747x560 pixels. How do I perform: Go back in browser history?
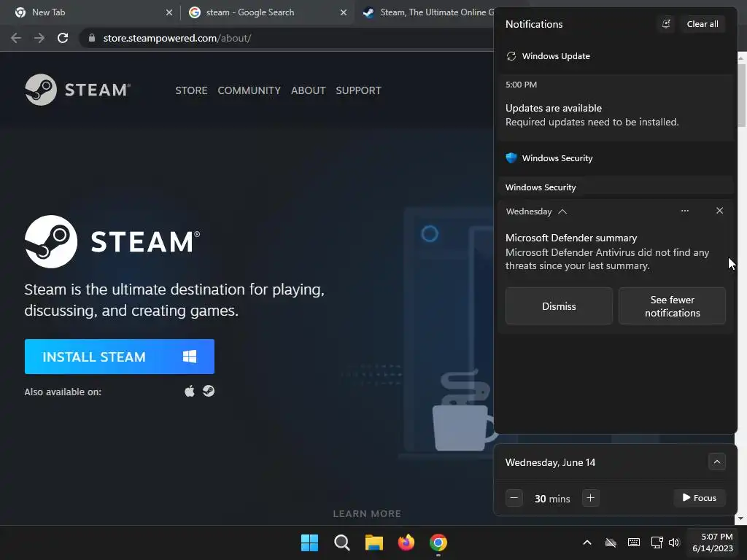point(16,38)
